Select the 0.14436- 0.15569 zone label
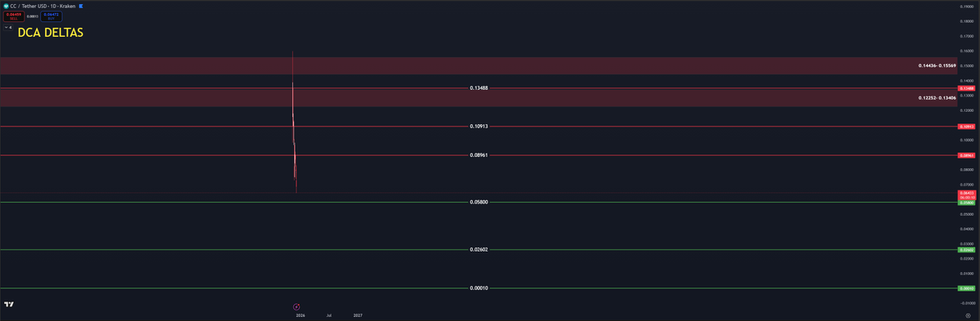980x321 pixels. (937, 65)
